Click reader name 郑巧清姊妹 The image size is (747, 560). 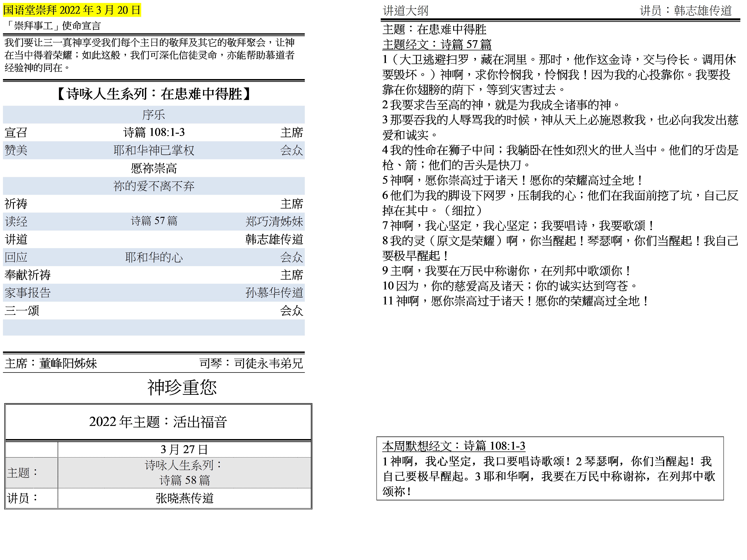click(274, 221)
